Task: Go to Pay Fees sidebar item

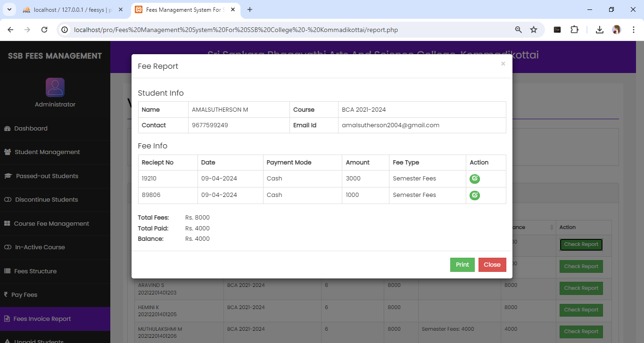Action: point(24,295)
